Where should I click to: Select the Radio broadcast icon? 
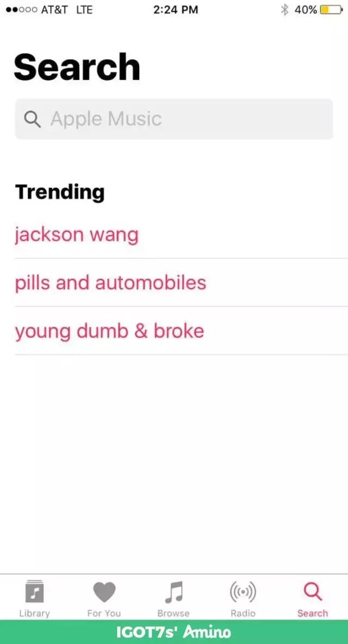point(243,592)
